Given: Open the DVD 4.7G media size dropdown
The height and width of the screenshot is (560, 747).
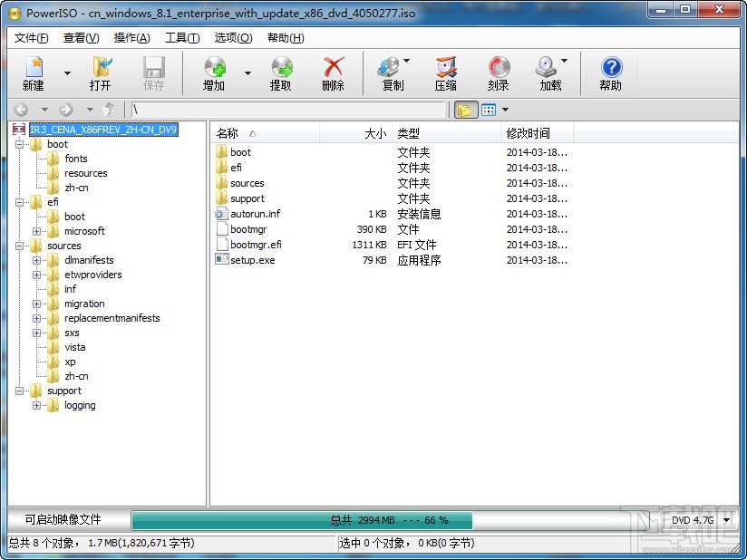Looking at the screenshot, I should pyautogui.click(x=727, y=520).
